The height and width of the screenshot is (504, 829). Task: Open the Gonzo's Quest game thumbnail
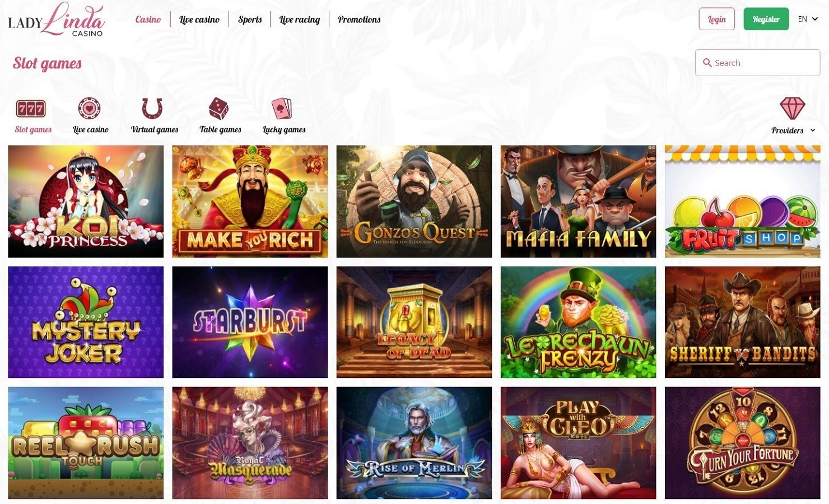414,202
